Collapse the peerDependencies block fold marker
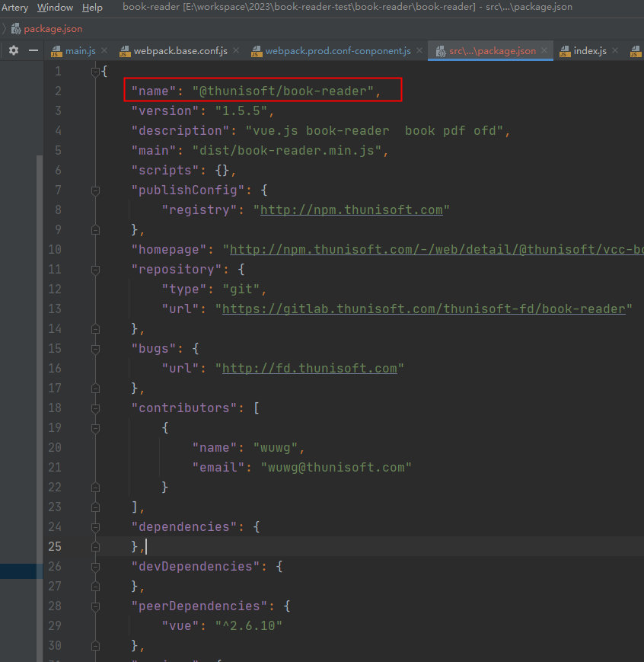The width and height of the screenshot is (644, 662). [95, 606]
